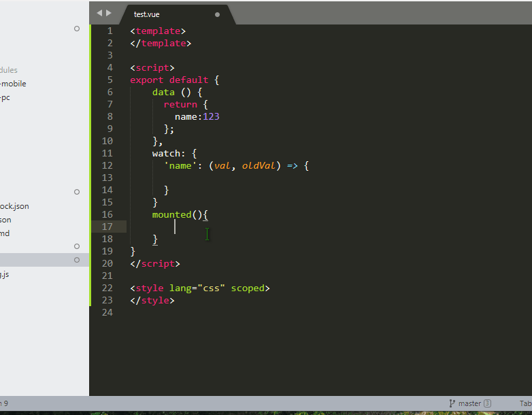Screen dimensions: 532x415
Task: Click the closing </template> tag on line 2
Action: [x=161, y=44]
